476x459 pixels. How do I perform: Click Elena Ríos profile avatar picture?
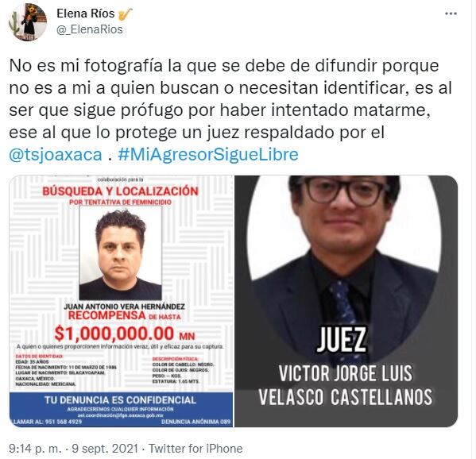(28, 22)
